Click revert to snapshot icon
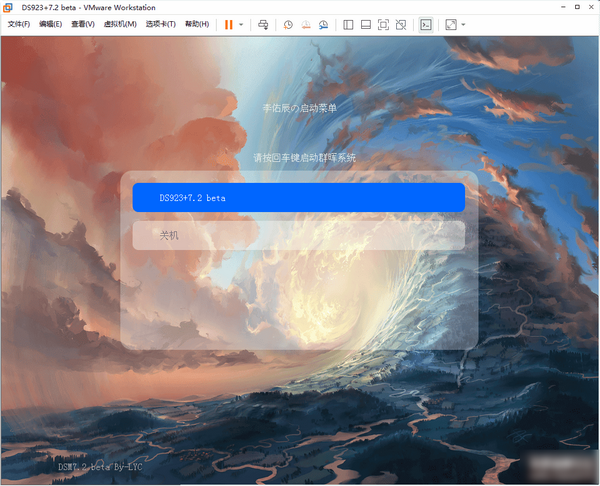Image resolution: width=600 pixels, height=486 pixels. 306,25
